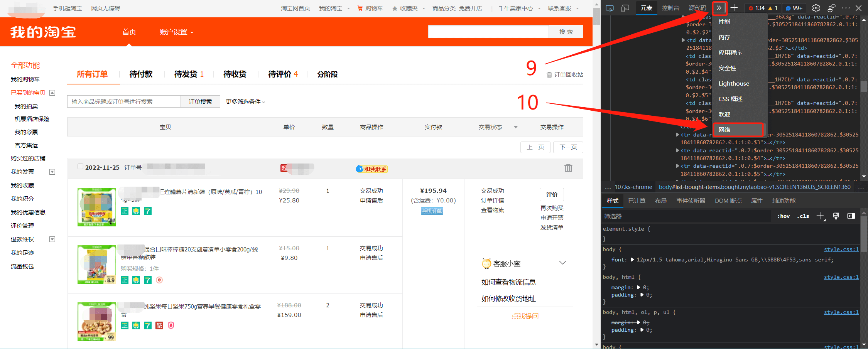Open 订单详情 link for the order
The image size is (868, 349).
point(492,201)
